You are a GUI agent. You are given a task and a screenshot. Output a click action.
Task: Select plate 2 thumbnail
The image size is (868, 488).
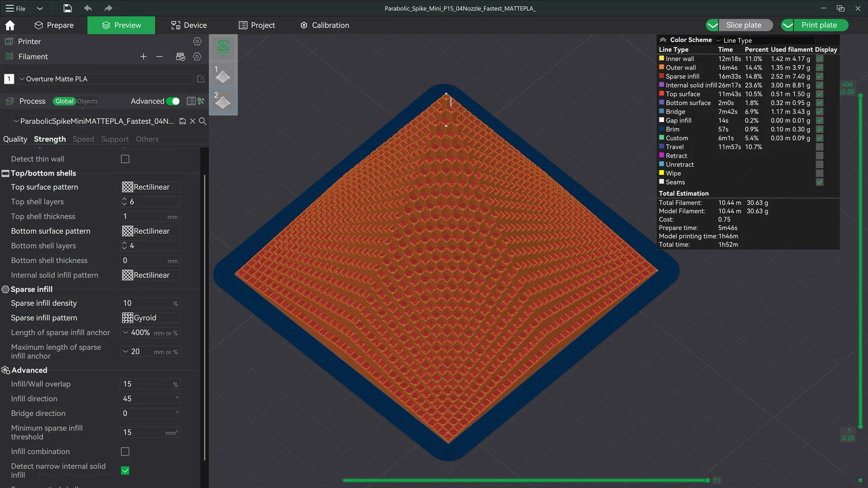coord(223,101)
